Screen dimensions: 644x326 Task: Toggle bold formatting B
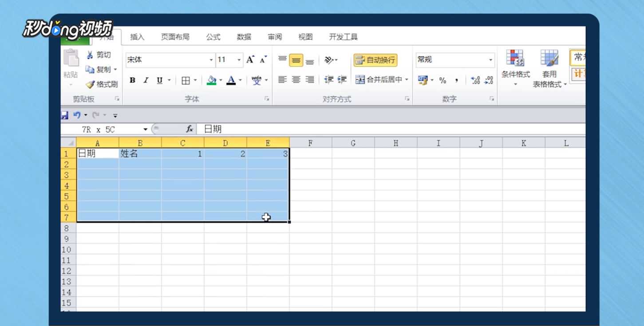click(x=132, y=80)
